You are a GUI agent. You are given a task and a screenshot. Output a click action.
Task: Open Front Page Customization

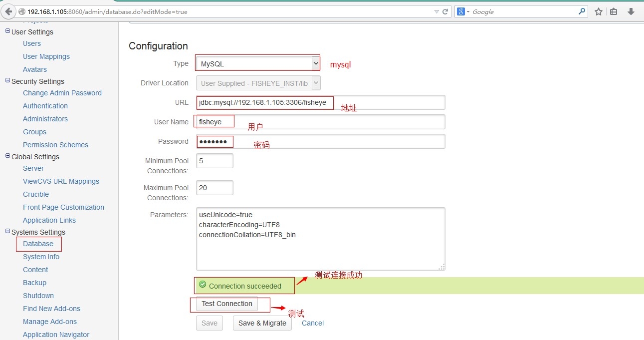[63, 207]
